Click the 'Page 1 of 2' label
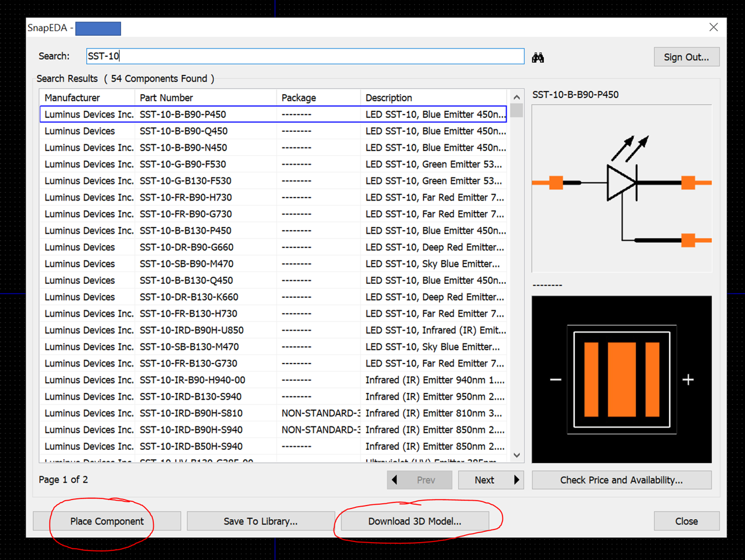Image resolution: width=745 pixels, height=560 pixels. click(63, 480)
